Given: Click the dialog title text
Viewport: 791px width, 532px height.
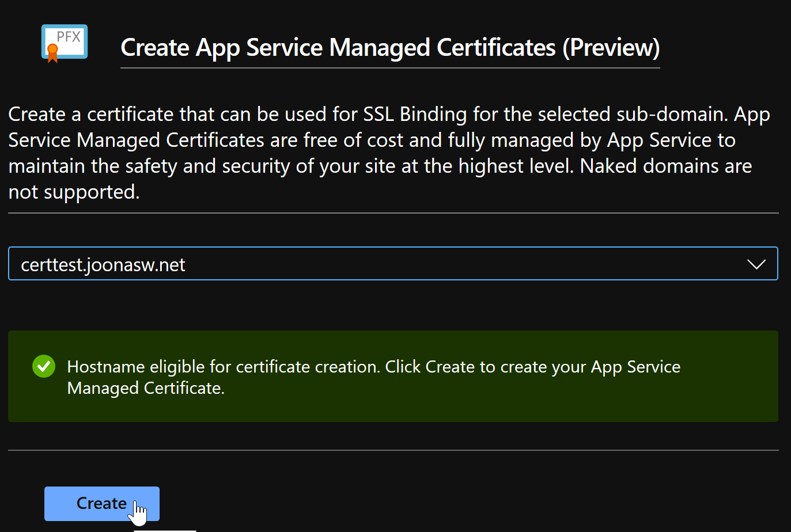Looking at the screenshot, I should click(x=390, y=48).
